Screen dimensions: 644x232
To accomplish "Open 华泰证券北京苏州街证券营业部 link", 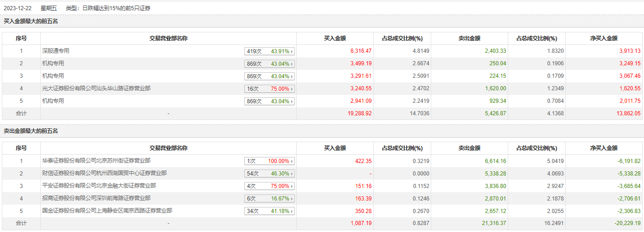I will coord(96,161).
